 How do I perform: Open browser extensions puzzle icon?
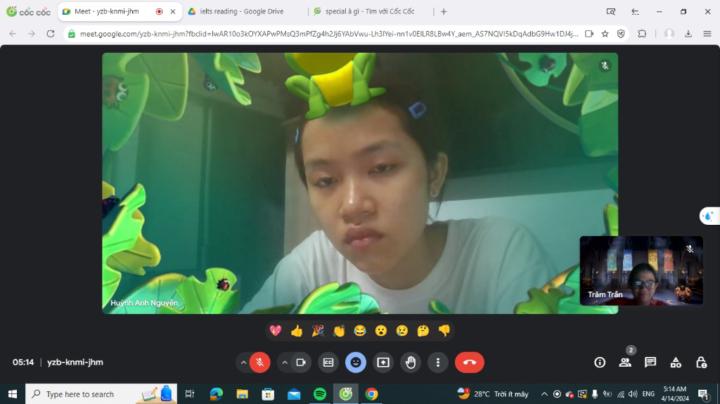coord(642,34)
